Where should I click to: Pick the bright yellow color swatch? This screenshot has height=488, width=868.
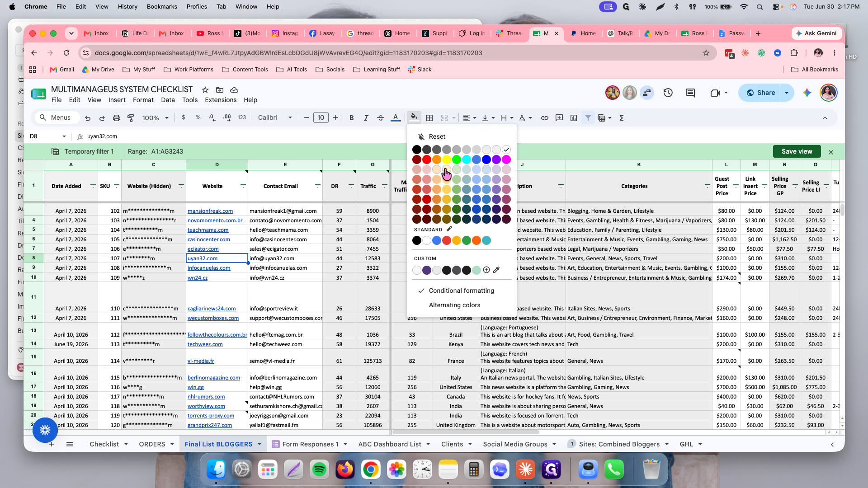pyautogui.click(x=447, y=160)
